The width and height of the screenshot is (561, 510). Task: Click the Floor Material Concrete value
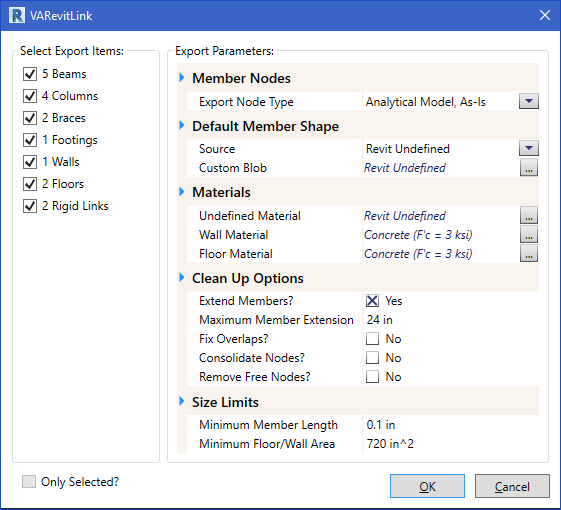pos(418,254)
